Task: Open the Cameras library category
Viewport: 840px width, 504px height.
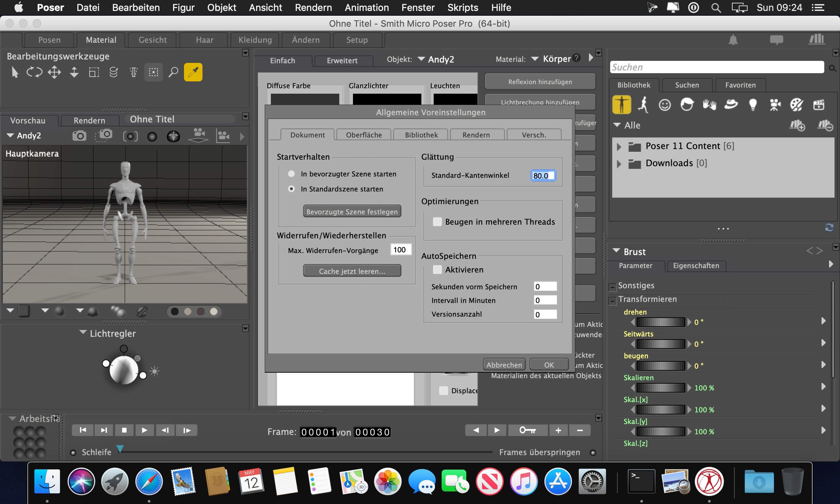Action: point(775,105)
